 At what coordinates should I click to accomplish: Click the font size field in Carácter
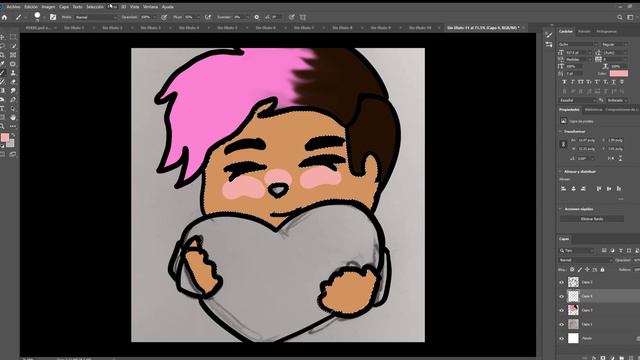point(579,53)
